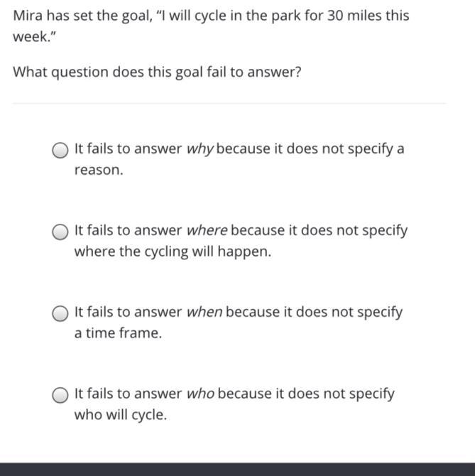The image size is (475, 476).
Task: Select the radio button for the 'why' answer
Action: tap(61, 150)
